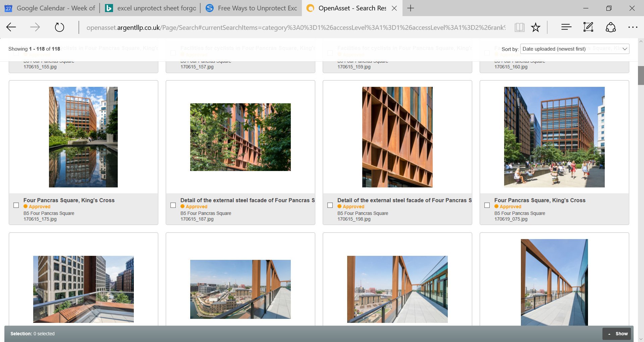This screenshot has height=342, width=644.
Task: Open the Share/notifications icon in toolbar
Action: click(610, 27)
